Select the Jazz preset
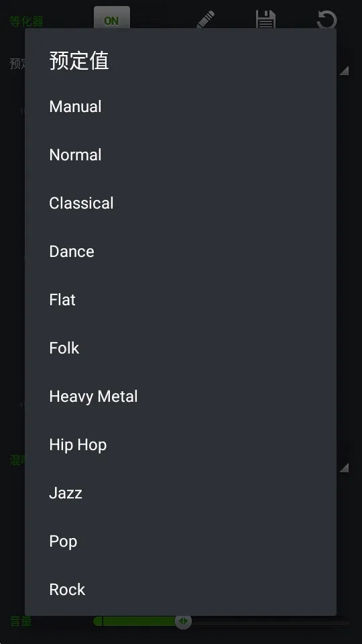 (x=180, y=493)
